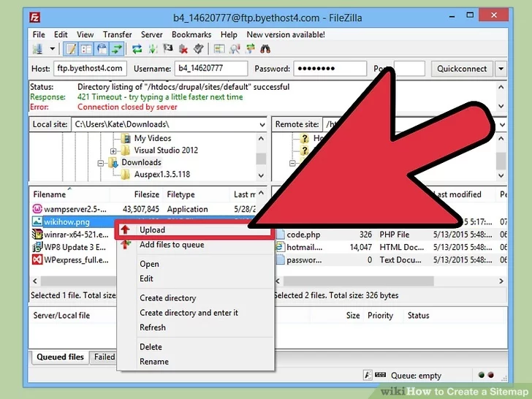This screenshot has height=399, width=532.
Task: Click the Host input field
Action: click(91, 69)
